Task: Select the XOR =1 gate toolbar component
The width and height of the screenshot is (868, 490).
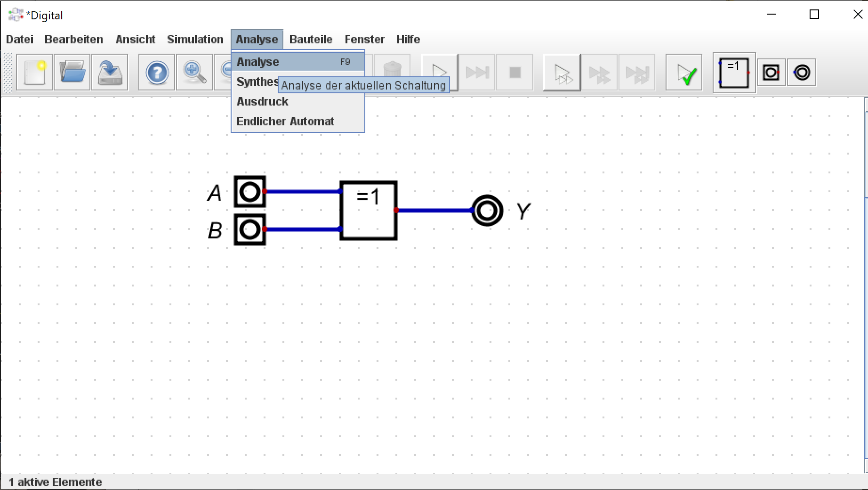Action: tap(734, 73)
